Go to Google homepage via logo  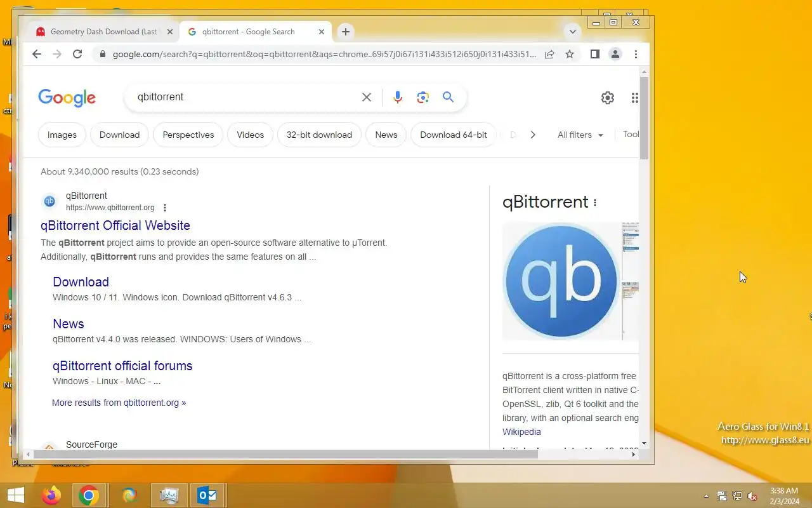coord(67,97)
